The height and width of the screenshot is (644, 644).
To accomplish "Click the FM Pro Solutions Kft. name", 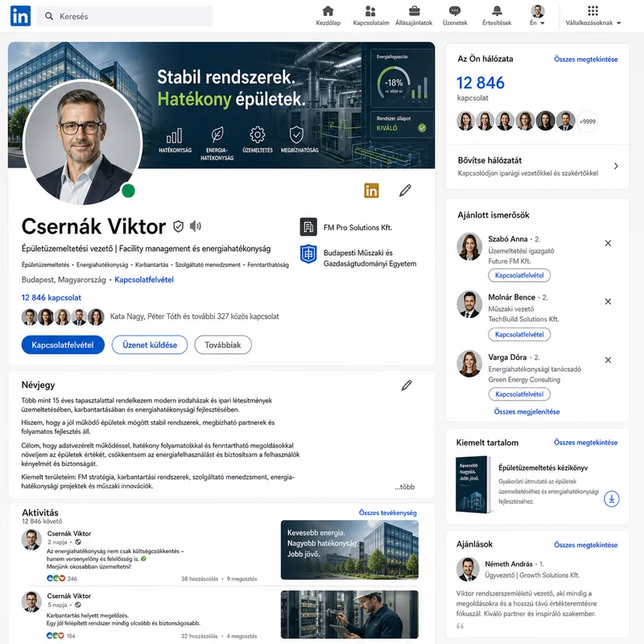I will 357,227.
